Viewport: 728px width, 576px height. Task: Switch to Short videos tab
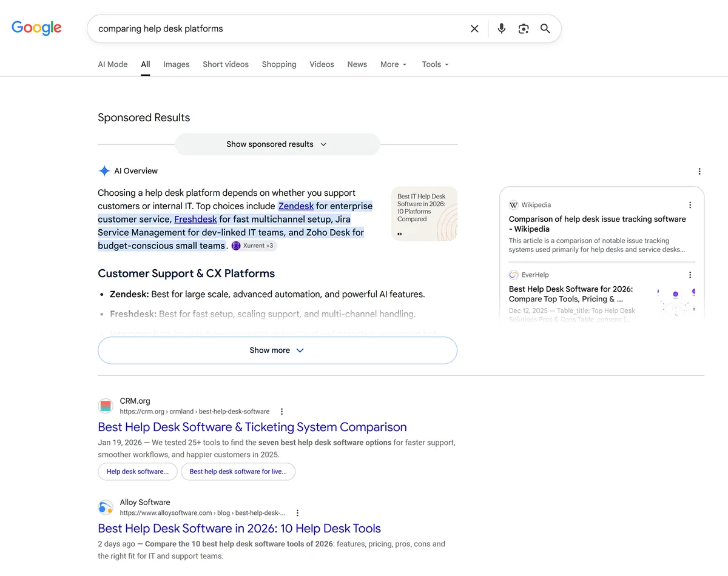pyautogui.click(x=226, y=64)
